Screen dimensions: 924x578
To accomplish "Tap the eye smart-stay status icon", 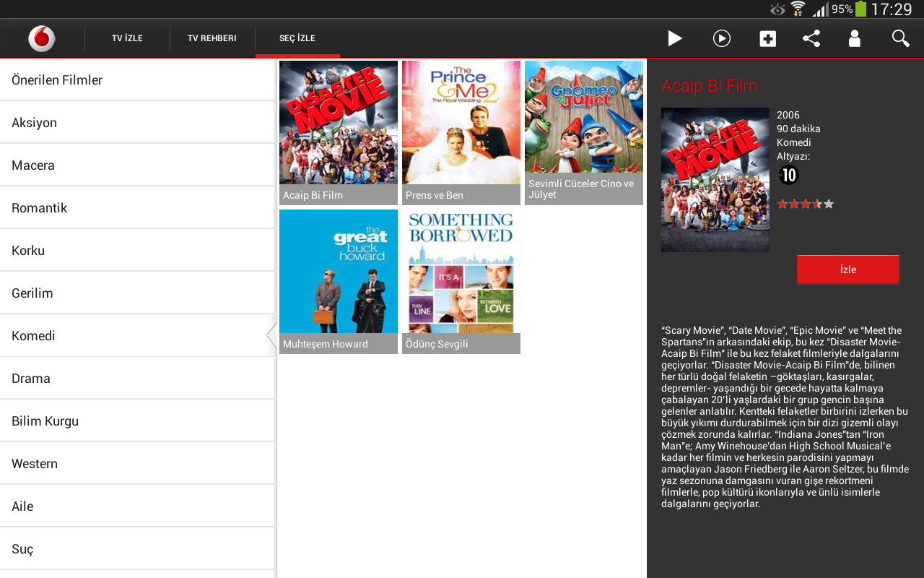I will click(x=777, y=9).
